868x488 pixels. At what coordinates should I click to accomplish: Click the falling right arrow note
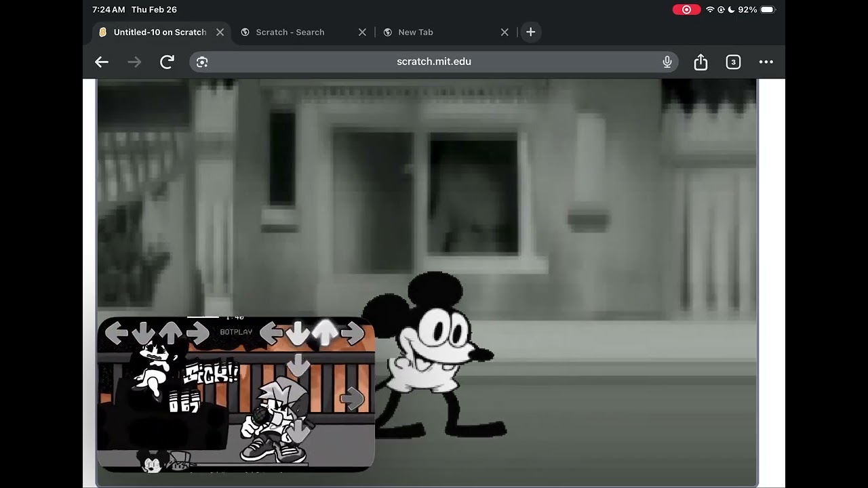point(352,399)
